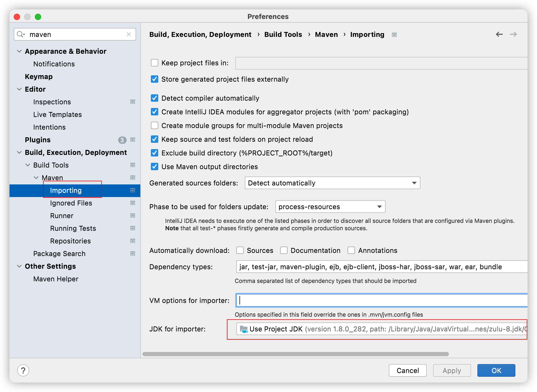Click the Plugins update badge 3
Screen dimensions: 537x392
coord(122,140)
